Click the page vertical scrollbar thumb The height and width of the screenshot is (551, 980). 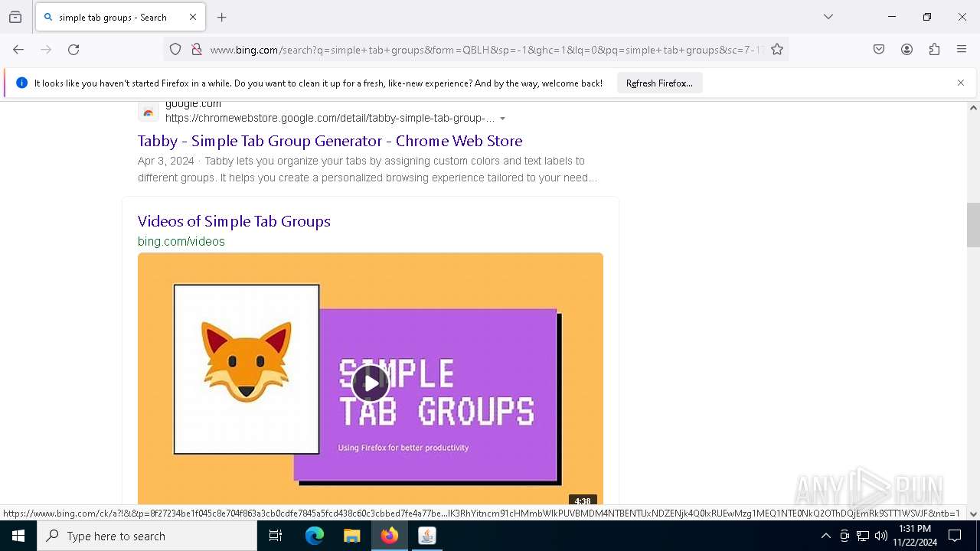pyautogui.click(x=973, y=225)
